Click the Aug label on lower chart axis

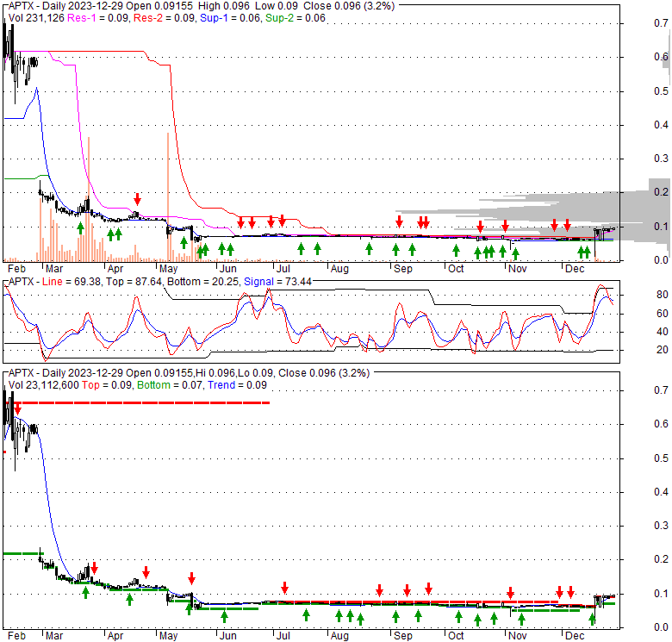tap(339, 636)
